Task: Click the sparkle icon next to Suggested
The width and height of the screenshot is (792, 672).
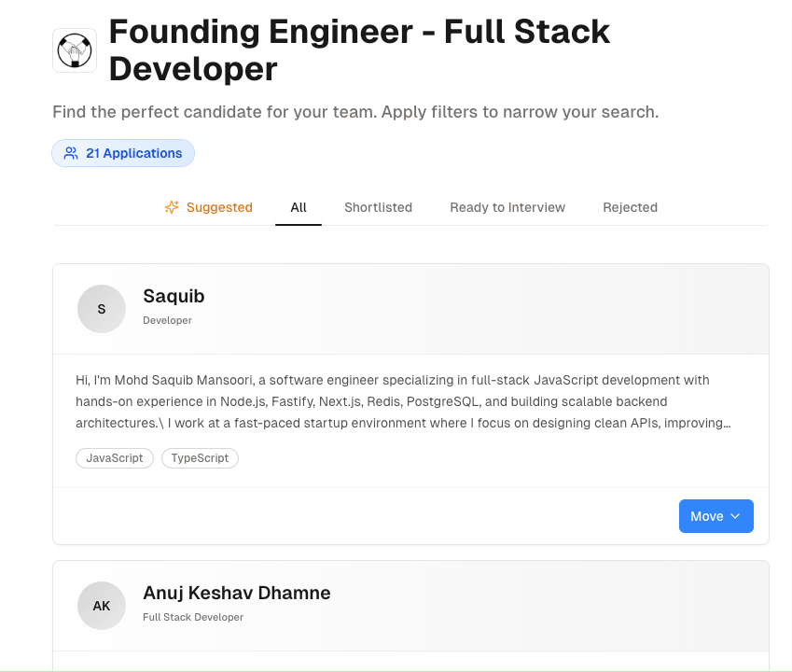Action: 172,207
